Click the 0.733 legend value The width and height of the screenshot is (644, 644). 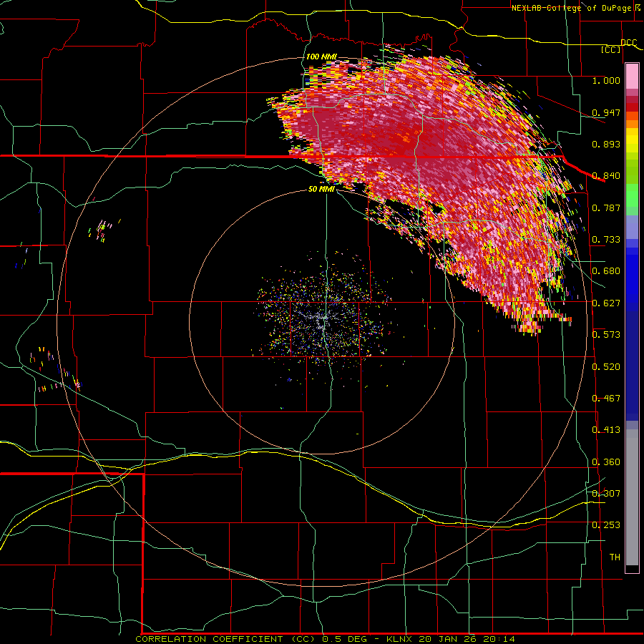(x=606, y=240)
